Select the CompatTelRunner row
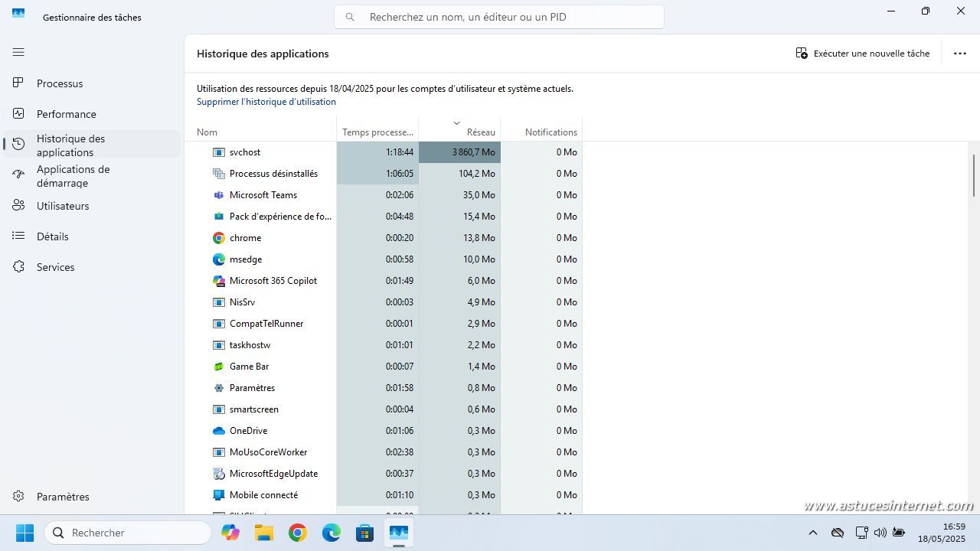The width and height of the screenshot is (980, 551). (x=383, y=324)
